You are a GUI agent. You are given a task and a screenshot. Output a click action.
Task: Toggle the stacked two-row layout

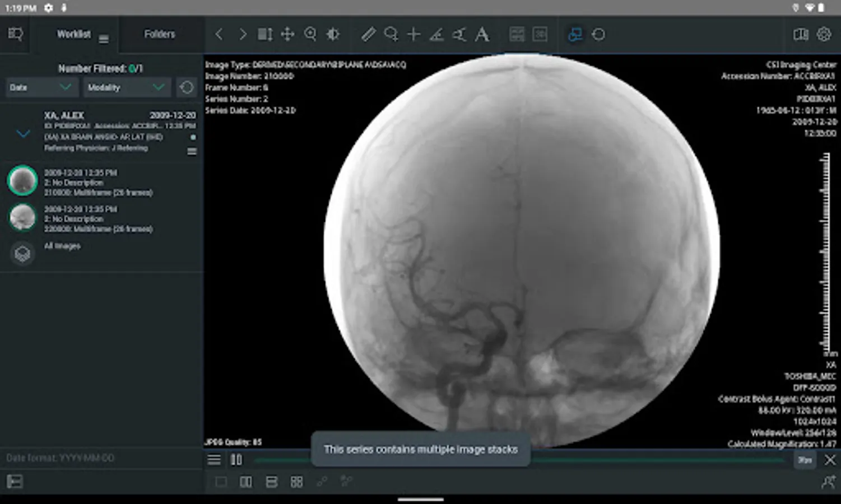pyautogui.click(x=271, y=482)
